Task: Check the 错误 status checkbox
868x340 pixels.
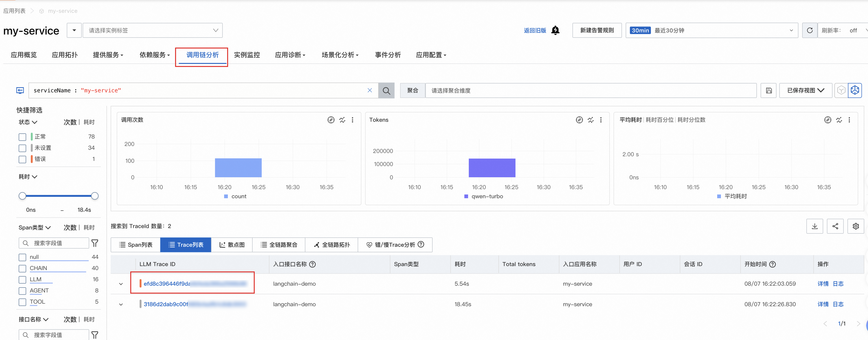Action: click(22, 159)
